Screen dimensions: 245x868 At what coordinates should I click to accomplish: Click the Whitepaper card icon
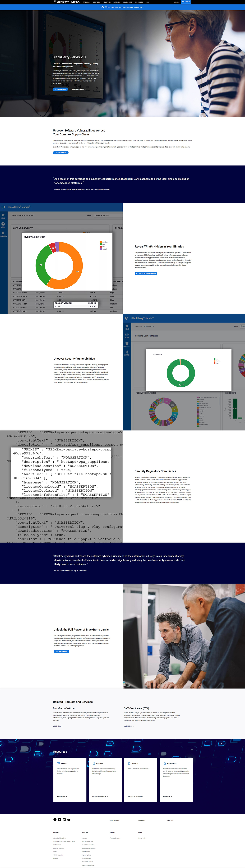164,763
